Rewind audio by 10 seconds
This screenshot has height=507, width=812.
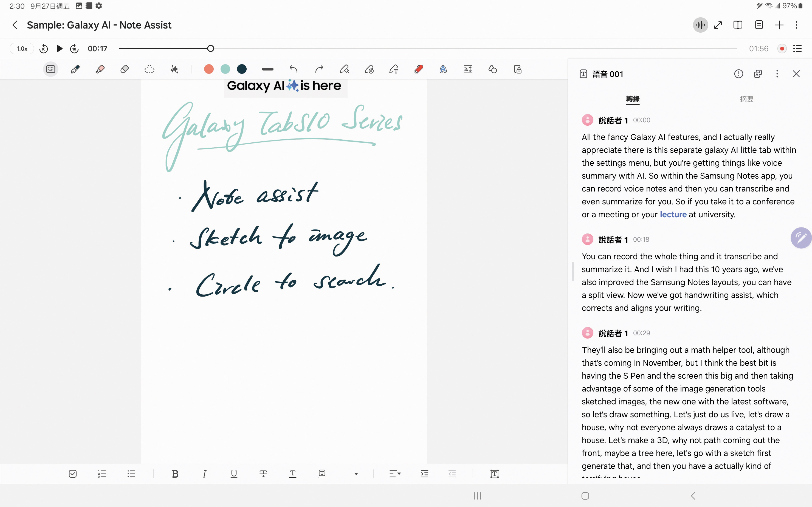pos(44,49)
